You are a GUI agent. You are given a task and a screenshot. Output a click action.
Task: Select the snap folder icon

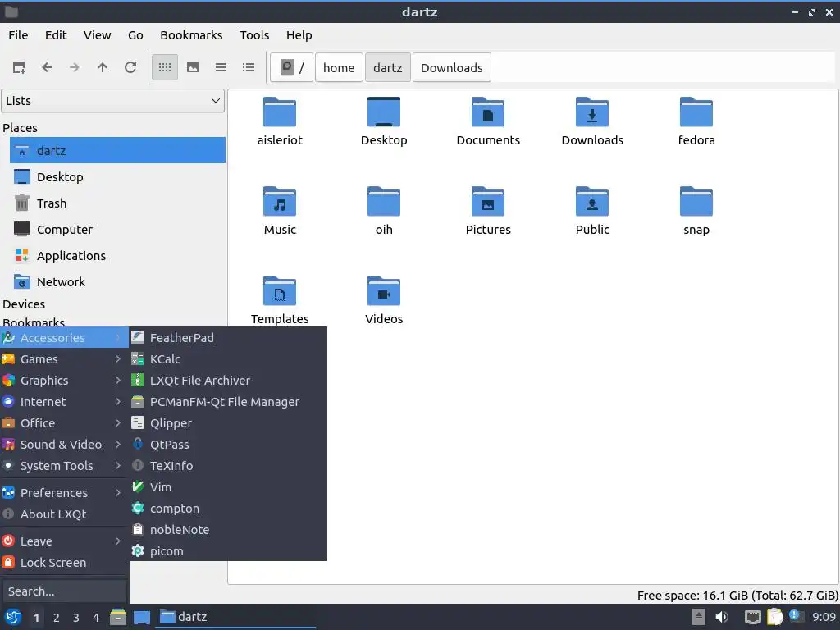pyautogui.click(x=696, y=202)
